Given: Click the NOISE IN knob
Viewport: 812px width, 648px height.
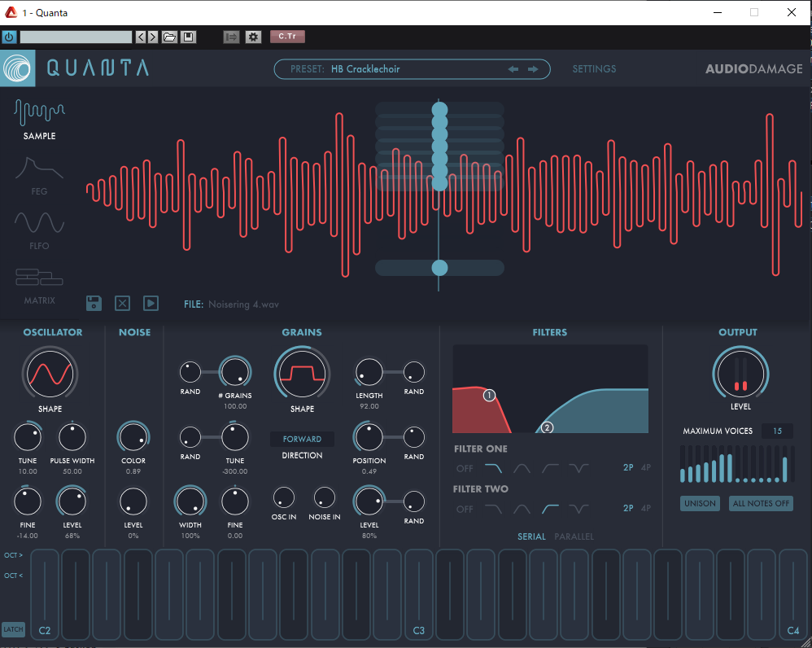Looking at the screenshot, I should [325, 497].
